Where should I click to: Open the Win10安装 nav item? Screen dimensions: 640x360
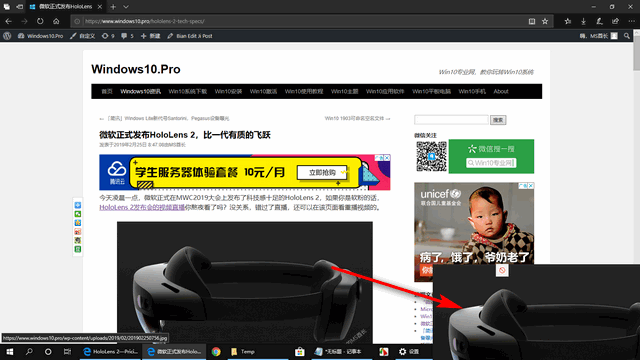click(x=229, y=91)
